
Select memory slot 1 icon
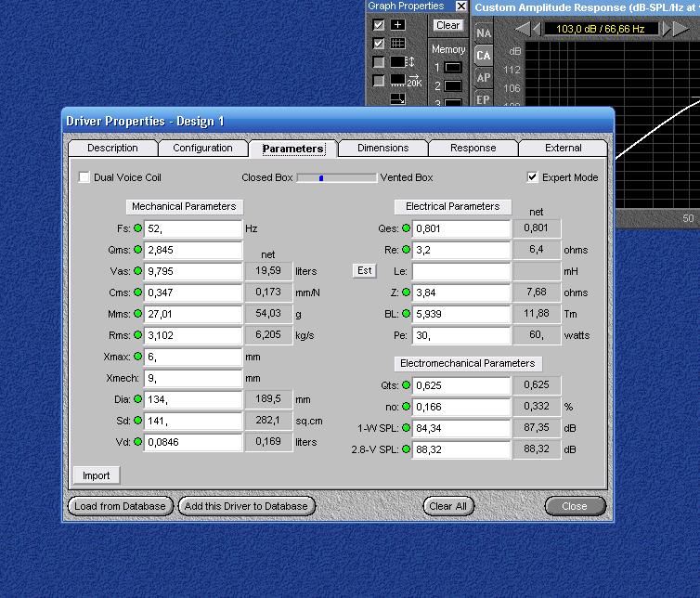[452, 68]
